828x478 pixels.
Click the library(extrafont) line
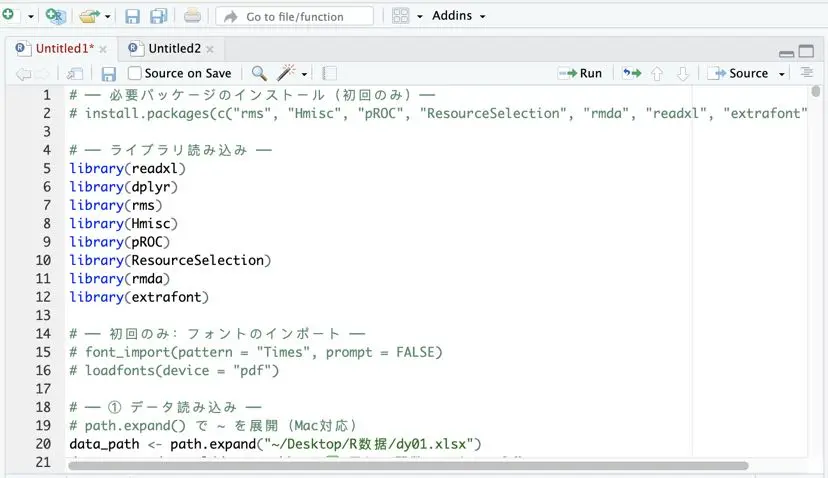[139, 297]
